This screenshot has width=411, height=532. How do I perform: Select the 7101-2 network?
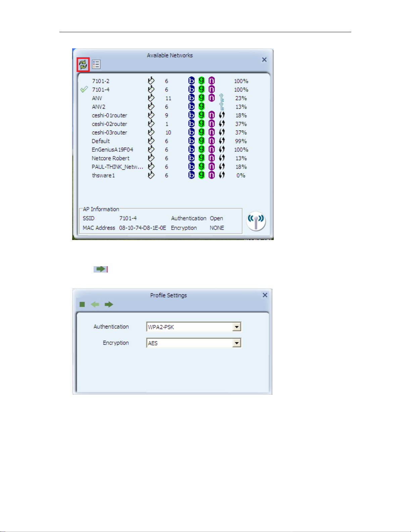click(101, 81)
